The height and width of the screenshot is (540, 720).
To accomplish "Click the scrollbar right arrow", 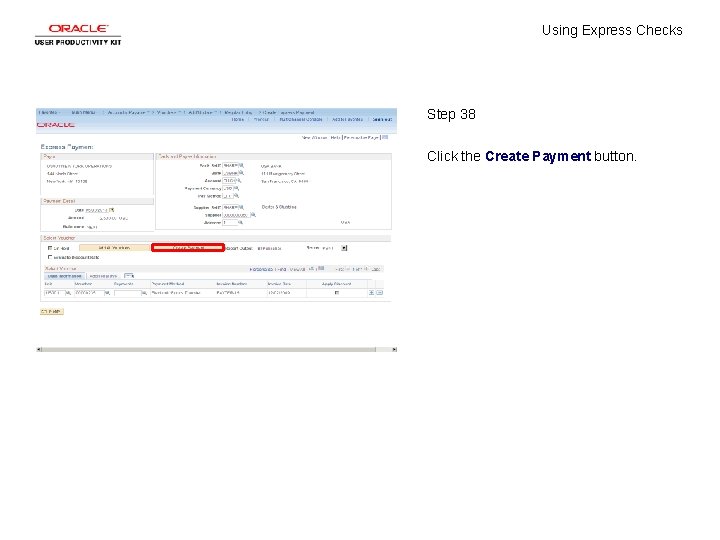I will pos(394,349).
